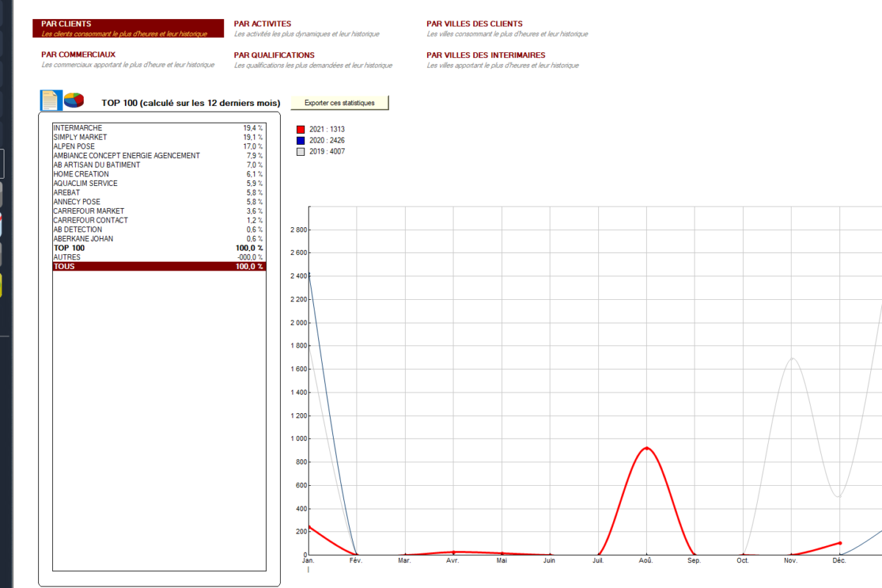
Task: Pick the CARREFOUR CONTACT row
Action: (90, 220)
